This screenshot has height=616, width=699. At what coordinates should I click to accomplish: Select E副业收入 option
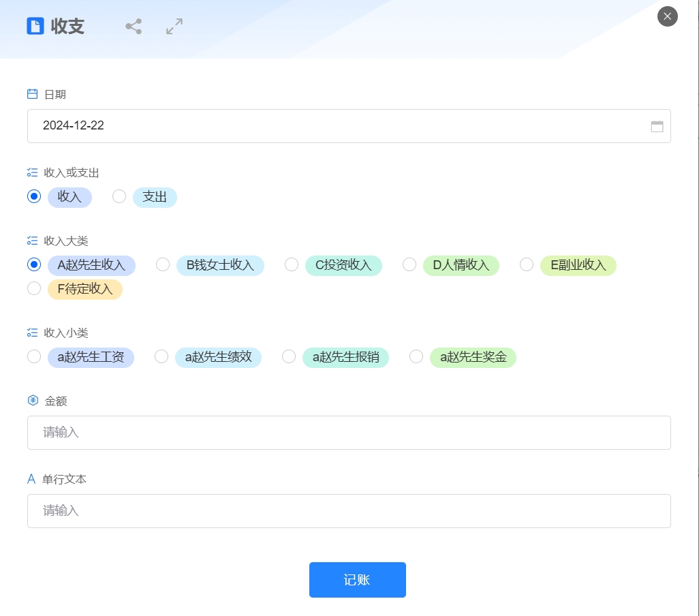pos(527,264)
